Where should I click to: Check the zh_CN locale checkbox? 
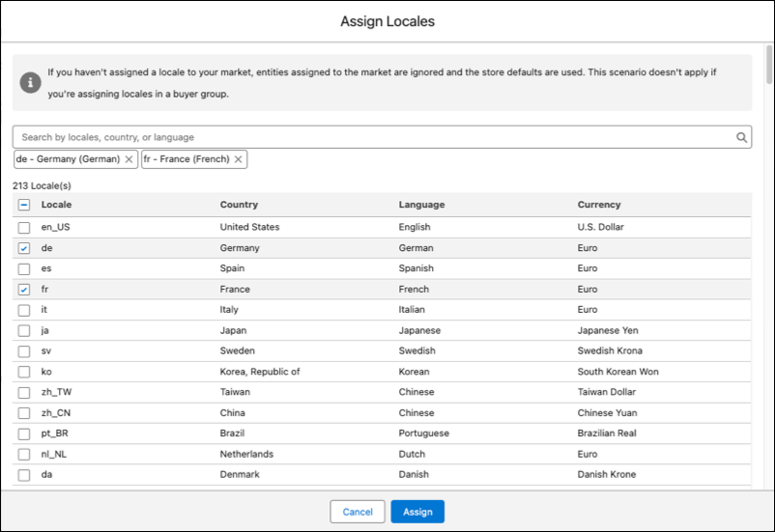[x=24, y=413]
